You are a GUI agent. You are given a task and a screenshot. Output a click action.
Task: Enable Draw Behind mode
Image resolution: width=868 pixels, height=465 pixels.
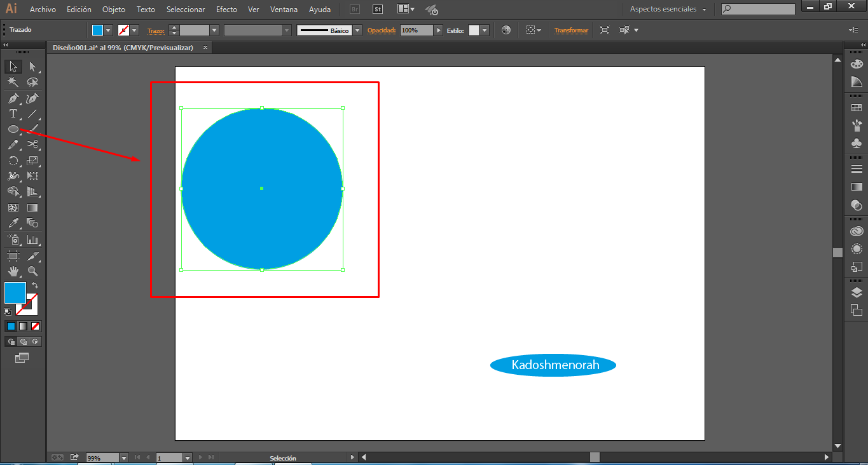(x=23, y=342)
